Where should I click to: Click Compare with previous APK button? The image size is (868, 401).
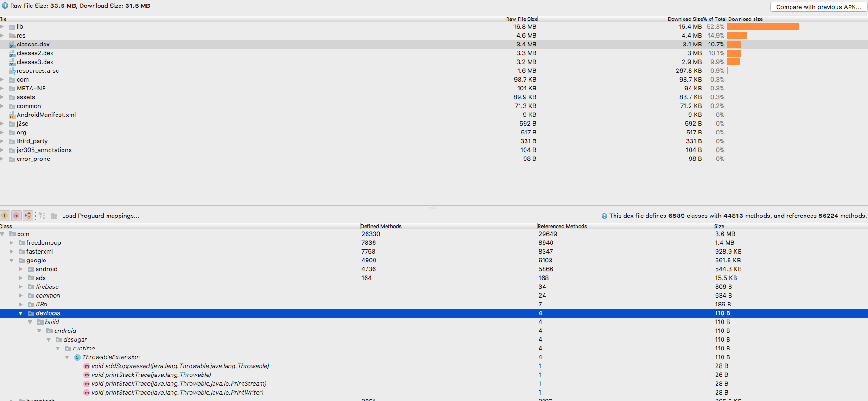pyautogui.click(x=818, y=7)
